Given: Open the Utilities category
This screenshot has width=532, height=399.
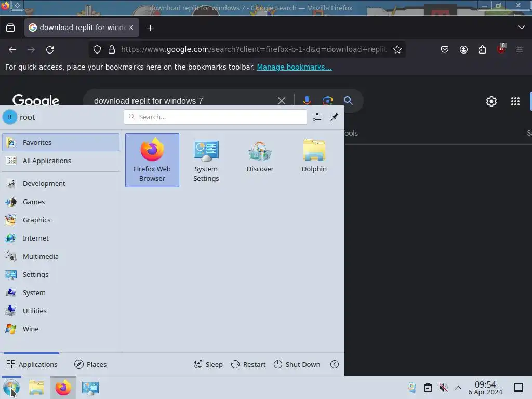Looking at the screenshot, I should (x=61, y=311).
